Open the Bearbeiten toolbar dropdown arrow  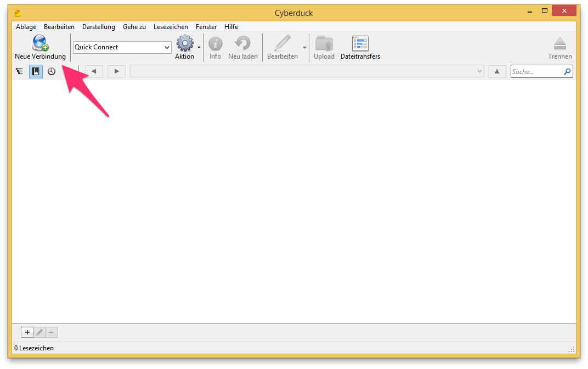[304, 47]
